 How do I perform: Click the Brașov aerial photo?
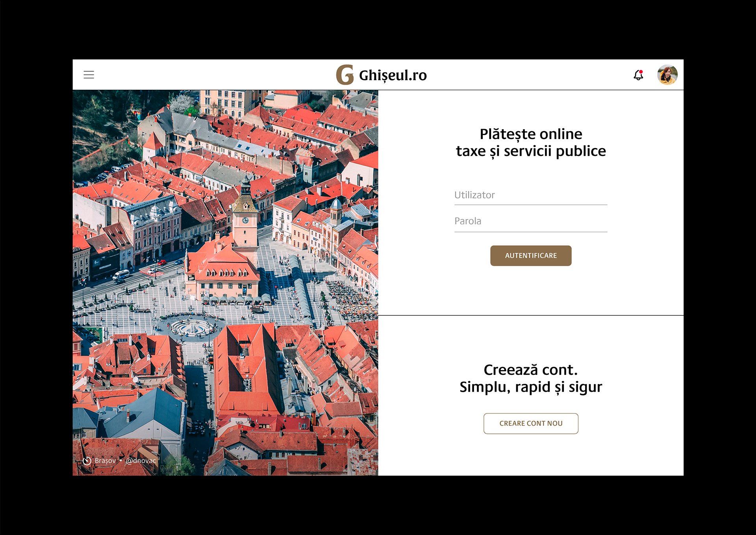tap(225, 283)
